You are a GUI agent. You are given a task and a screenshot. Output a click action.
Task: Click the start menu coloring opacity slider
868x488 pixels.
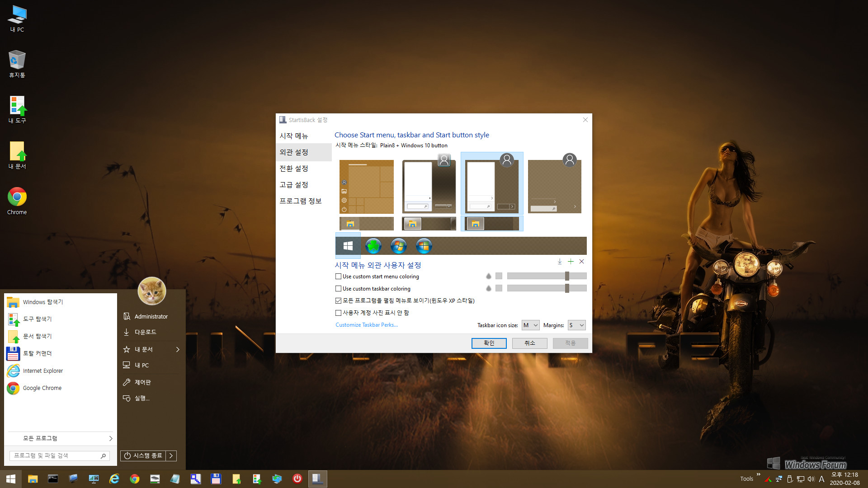[547, 276]
